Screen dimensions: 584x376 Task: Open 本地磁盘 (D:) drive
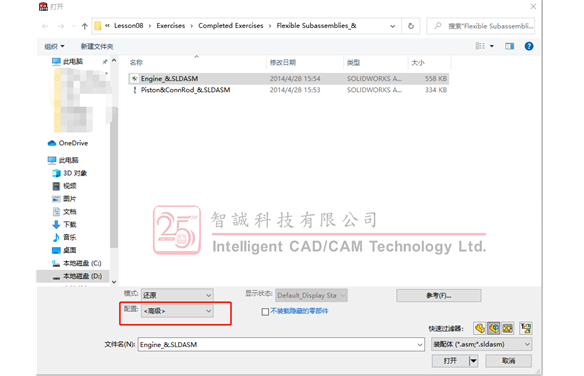tap(73, 276)
